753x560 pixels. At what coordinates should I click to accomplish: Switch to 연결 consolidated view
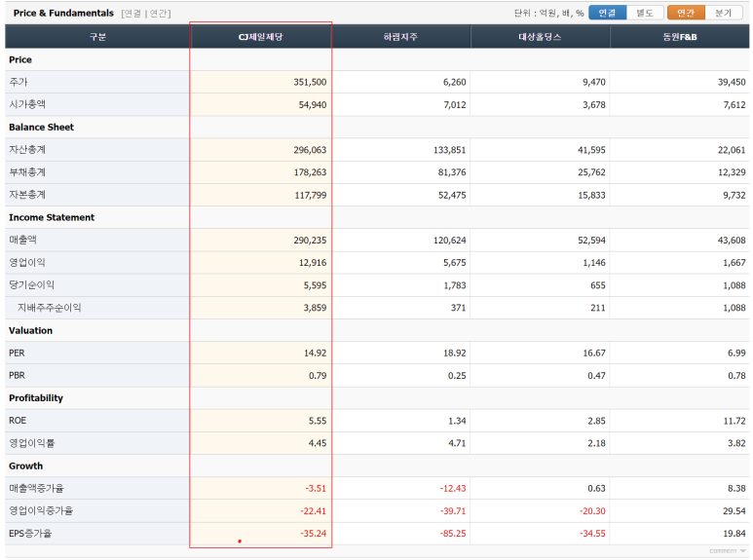pyautogui.click(x=607, y=13)
